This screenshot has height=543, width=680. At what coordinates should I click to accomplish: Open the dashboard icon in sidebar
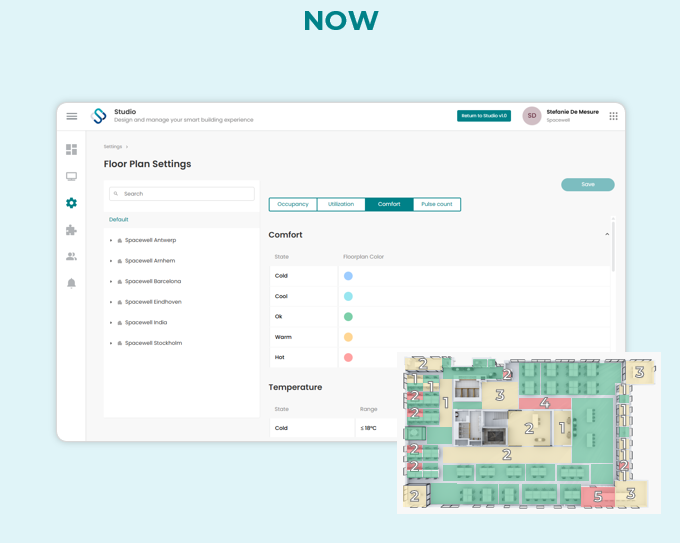(72, 150)
